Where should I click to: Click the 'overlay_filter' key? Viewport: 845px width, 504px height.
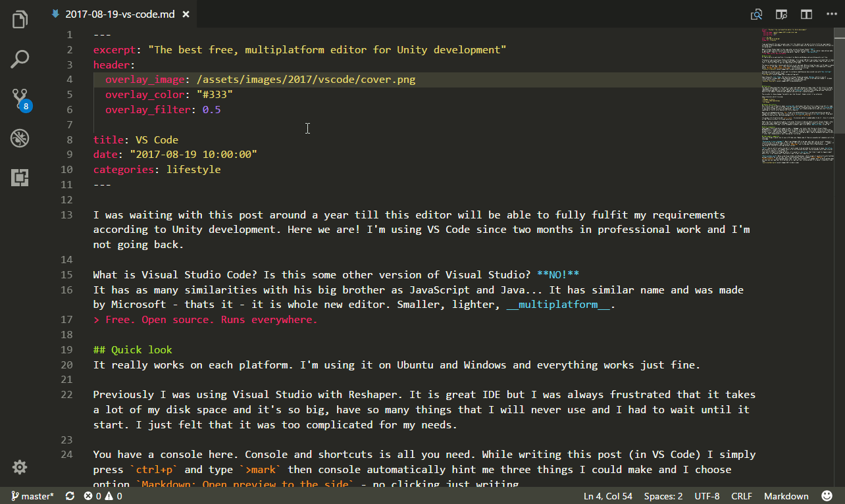tap(148, 110)
